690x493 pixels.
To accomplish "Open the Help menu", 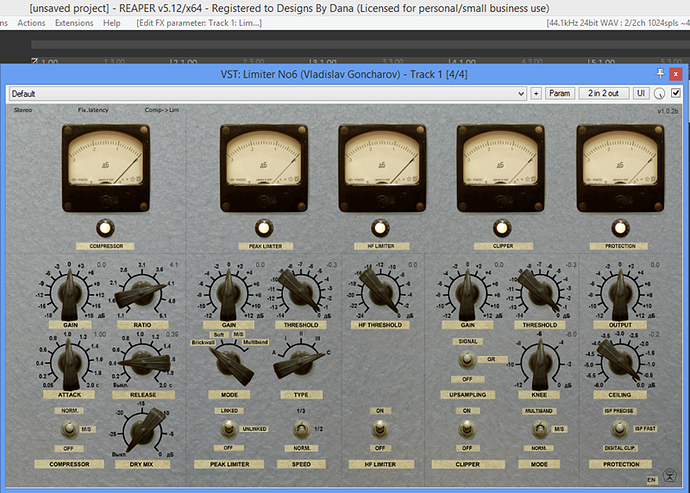I will [x=112, y=23].
